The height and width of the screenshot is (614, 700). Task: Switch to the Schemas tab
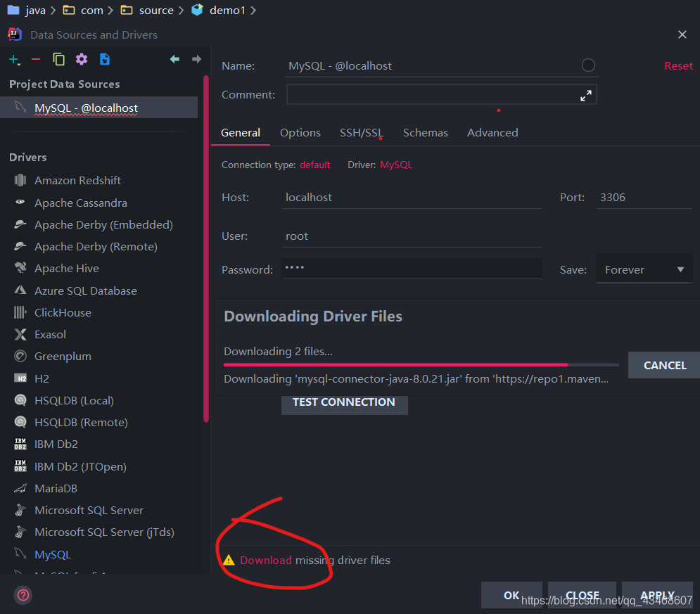pos(425,132)
